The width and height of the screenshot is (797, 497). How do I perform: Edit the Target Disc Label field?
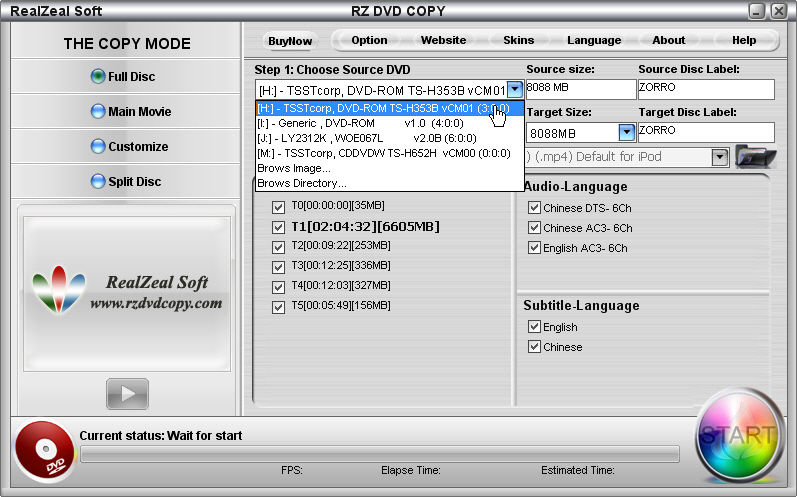coord(706,132)
